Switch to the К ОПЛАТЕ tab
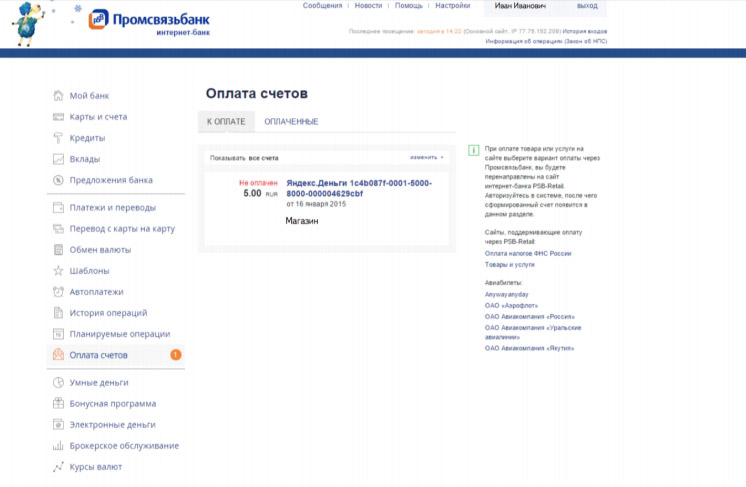This screenshot has width=746, height=487. click(226, 121)
